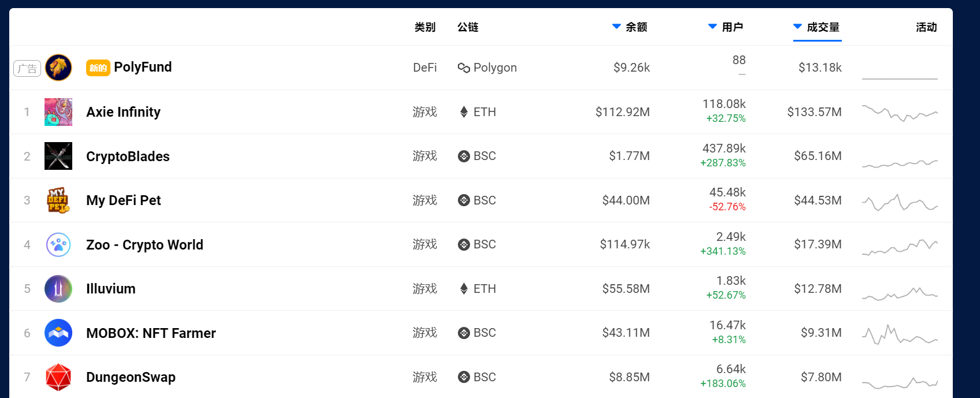Click the 437.89k users value
Viewport: 980px width, 398px height.
[724, 148]
